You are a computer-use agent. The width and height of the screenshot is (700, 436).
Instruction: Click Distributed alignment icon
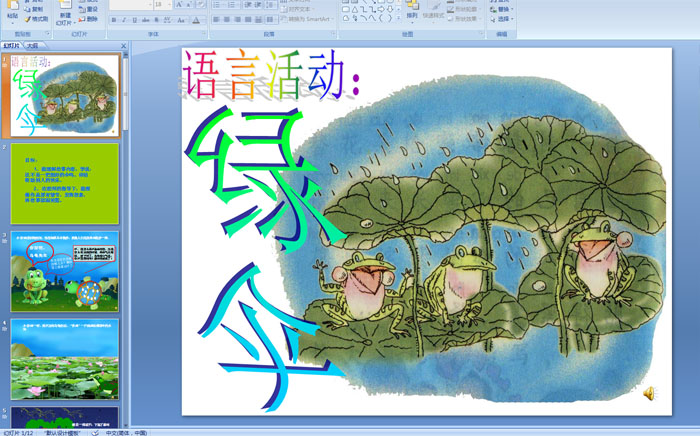259,20
